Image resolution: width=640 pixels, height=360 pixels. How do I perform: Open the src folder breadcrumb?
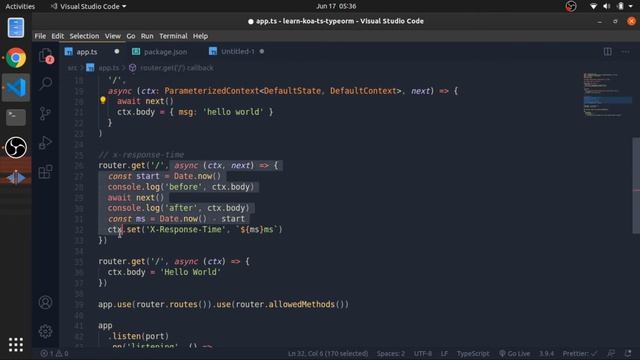click(x=72, y=68)
